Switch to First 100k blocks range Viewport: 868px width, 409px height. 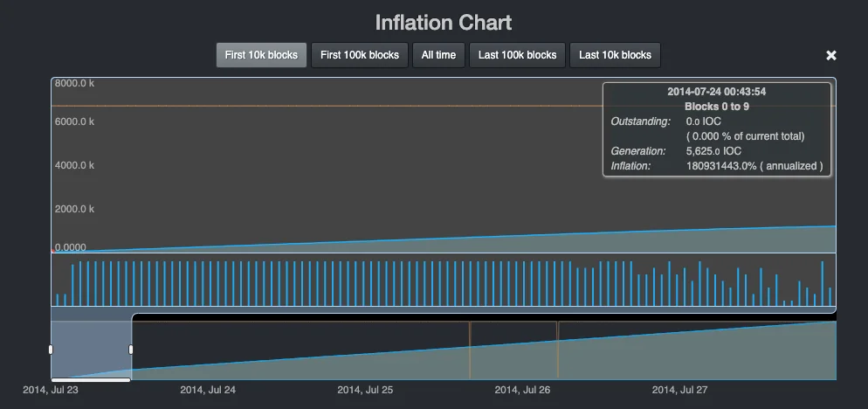click(x=360, y=55)
